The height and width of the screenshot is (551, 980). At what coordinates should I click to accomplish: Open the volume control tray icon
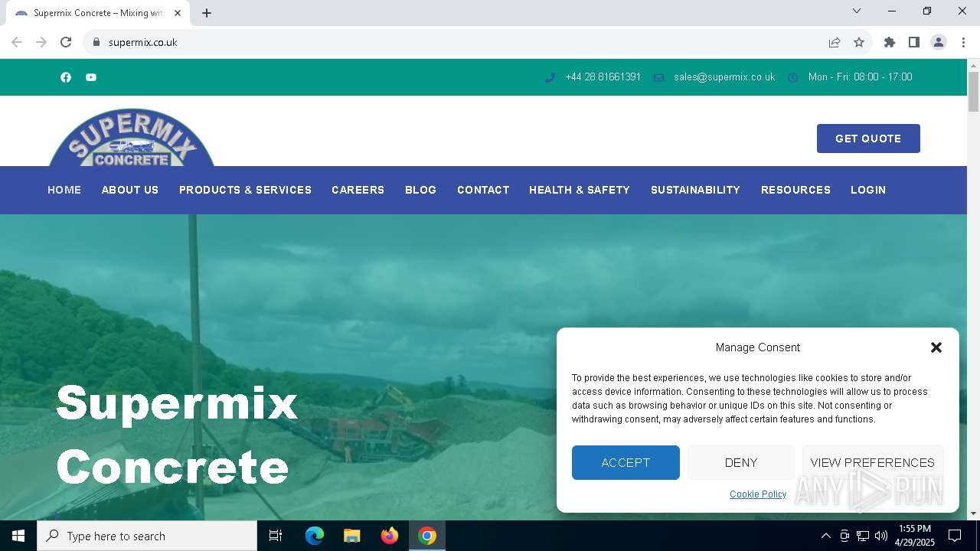(881, 536)
